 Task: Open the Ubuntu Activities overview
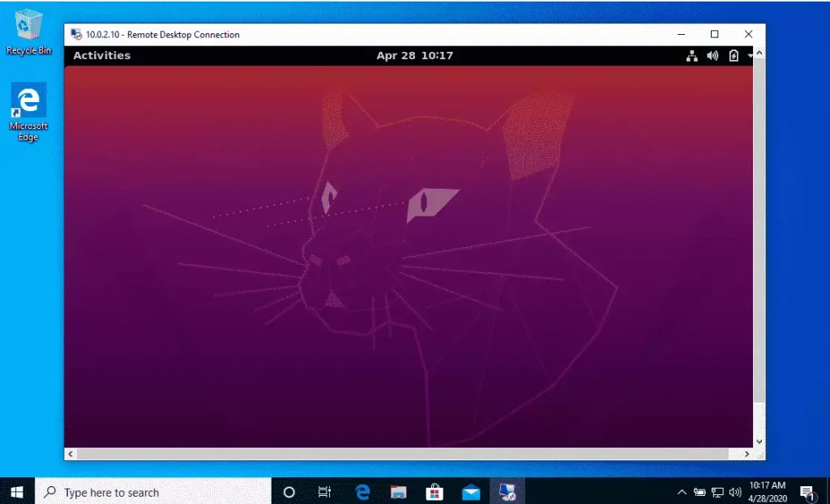pyautogui.click(x=101, y=56)
